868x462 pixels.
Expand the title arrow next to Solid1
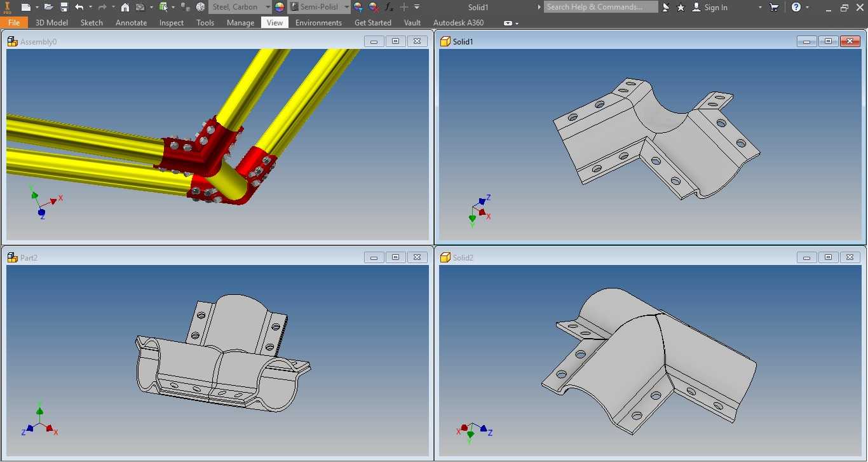click(x=539, y=7)
